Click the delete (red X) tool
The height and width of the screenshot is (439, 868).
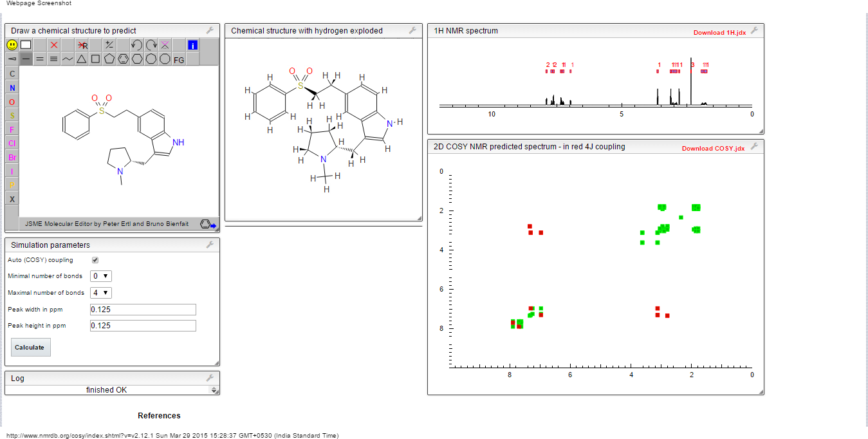point(54,45)
